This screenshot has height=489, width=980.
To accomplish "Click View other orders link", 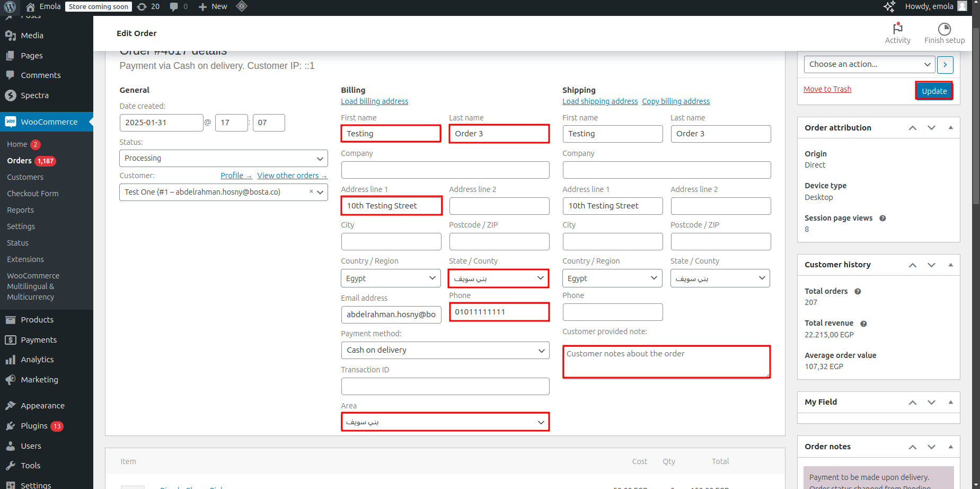I will pyautogui.click(x=292, y=176).
